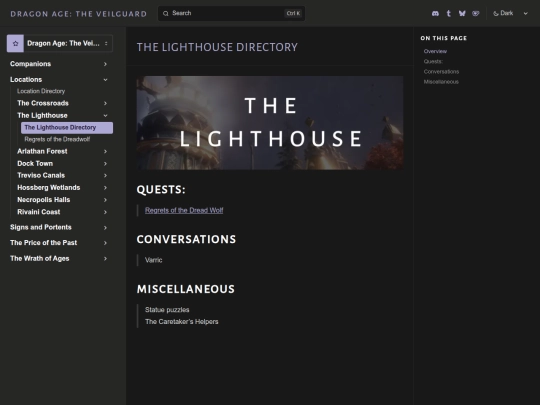
Task: Expand Dock Town chevron
Action: coord(105,164)
